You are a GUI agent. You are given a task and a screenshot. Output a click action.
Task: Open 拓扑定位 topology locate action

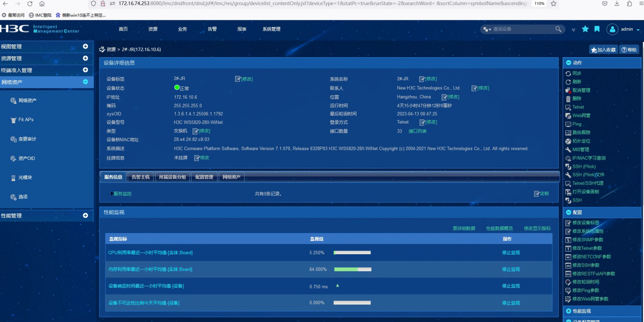pos(581,141)
